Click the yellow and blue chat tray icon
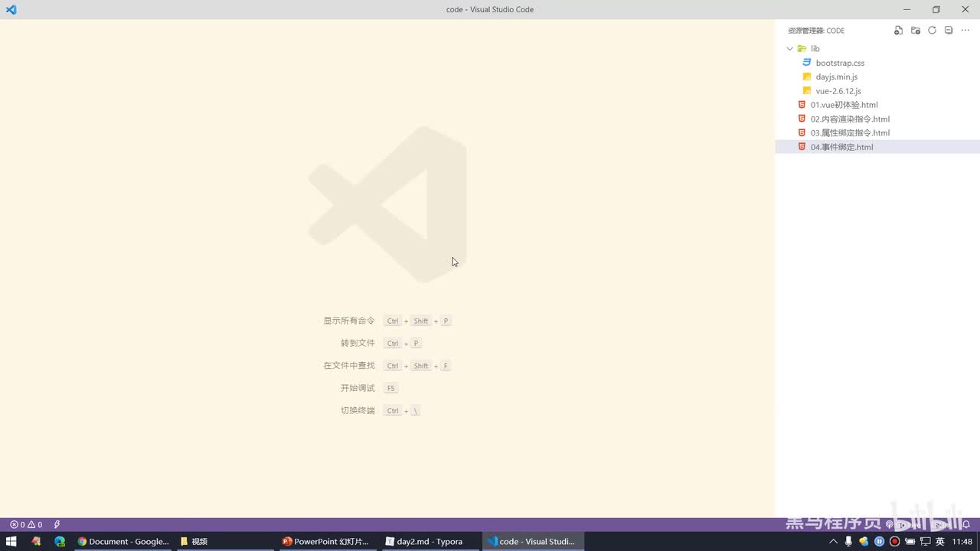This screenshot has width=980, height=551. coord(864,541)
